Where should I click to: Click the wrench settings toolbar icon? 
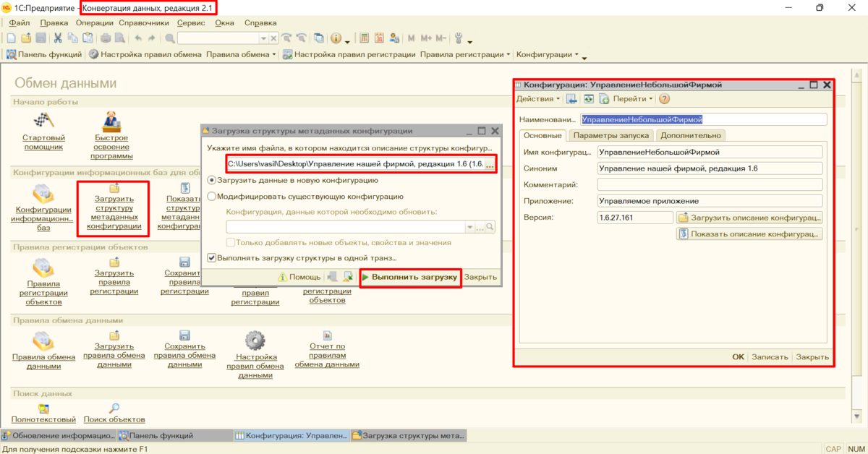(x=460, y=38)
